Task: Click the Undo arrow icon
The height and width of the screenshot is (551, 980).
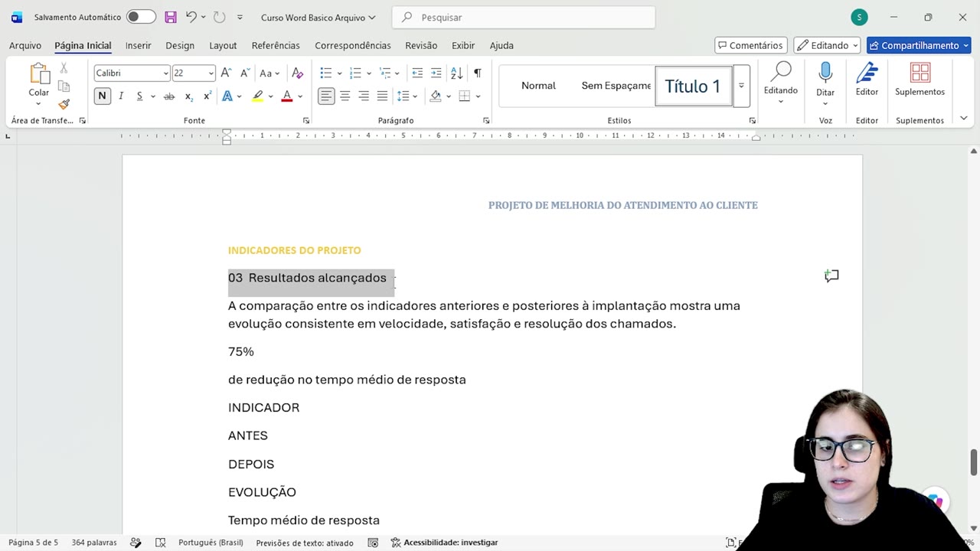Action: (191, 17)
